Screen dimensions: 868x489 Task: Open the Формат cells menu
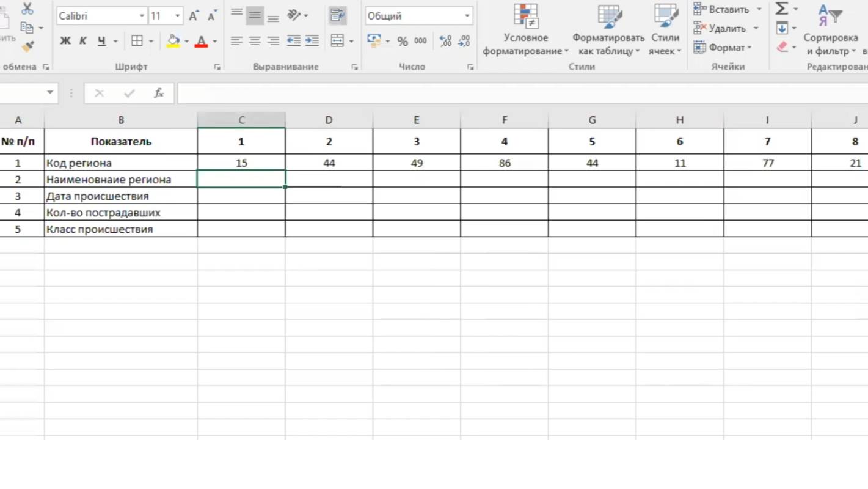pos(723,47)
